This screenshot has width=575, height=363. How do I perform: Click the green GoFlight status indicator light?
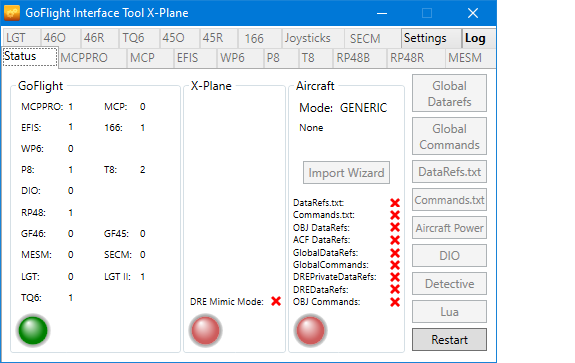tap(33, 330)
